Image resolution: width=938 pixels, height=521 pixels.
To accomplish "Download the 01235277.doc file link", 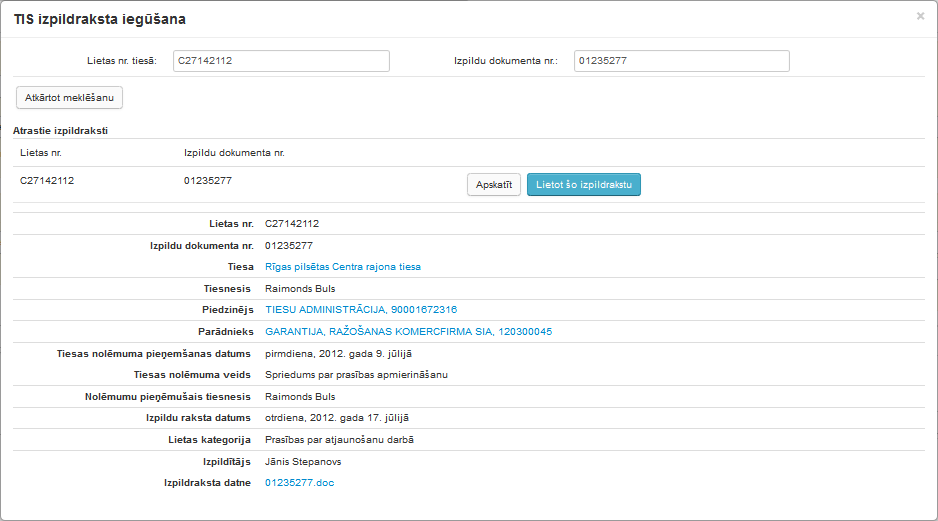I will [x=300, y=482].
